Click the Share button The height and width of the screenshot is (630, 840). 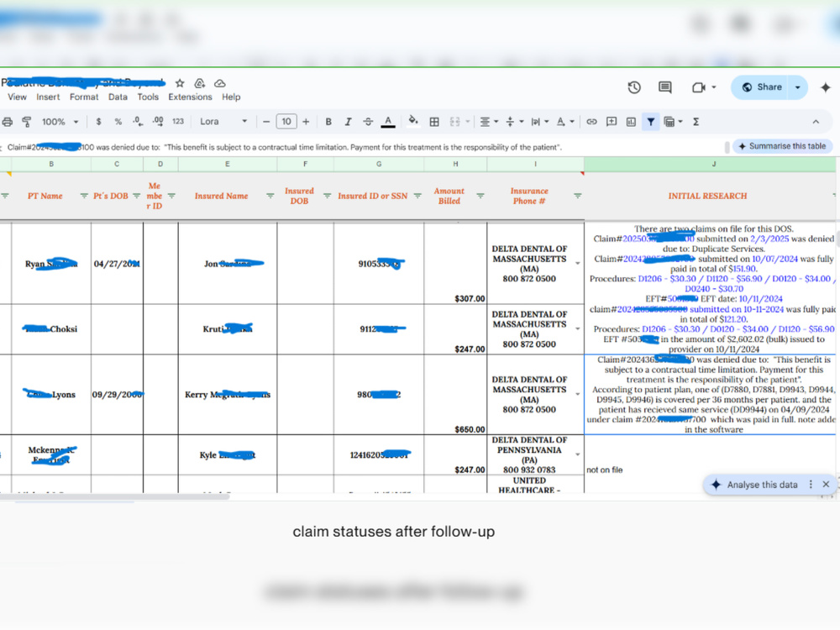(761, 87)
